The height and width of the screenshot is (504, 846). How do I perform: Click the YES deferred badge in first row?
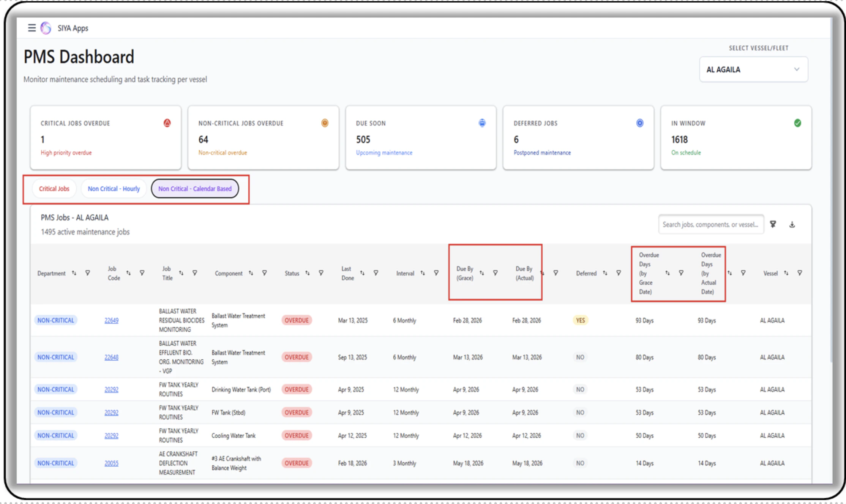tap(580, 320)
